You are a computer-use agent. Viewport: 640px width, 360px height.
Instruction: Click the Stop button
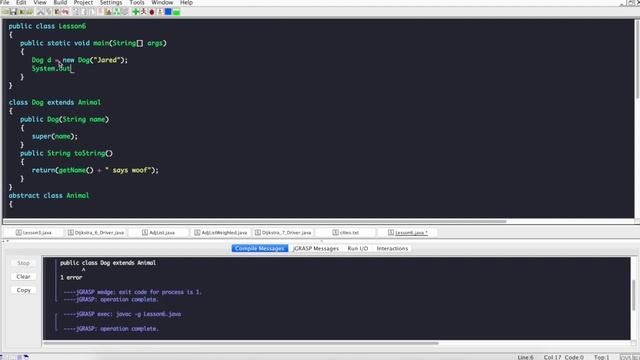[x=23, y=263]
